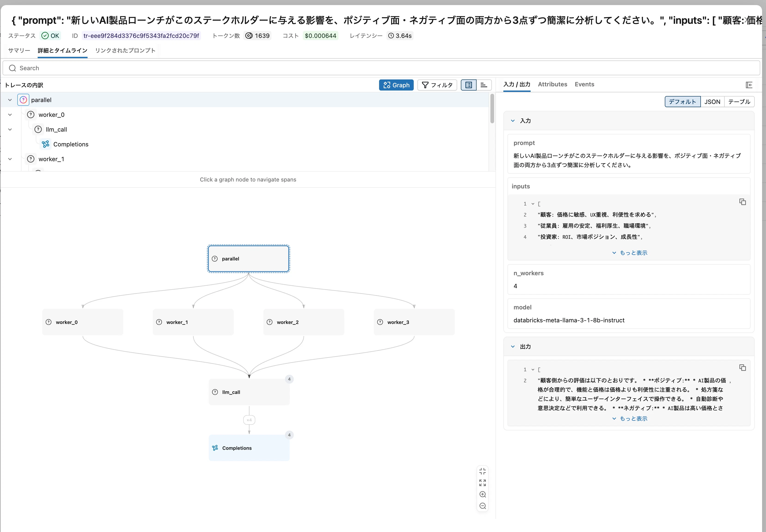Click the parallel graph node
766x532 pixels.
[248, 259]
